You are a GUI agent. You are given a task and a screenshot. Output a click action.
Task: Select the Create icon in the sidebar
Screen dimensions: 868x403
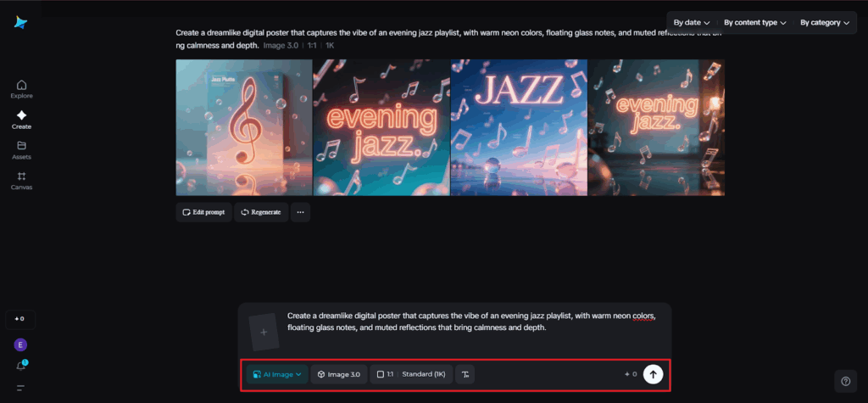pyautogui.click(x=21, y=119)
